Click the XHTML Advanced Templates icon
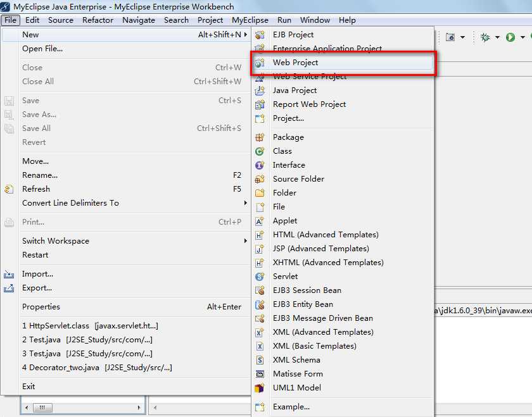Image resolution: width=532 pixels, height=417 pixels. coord(260,263)
